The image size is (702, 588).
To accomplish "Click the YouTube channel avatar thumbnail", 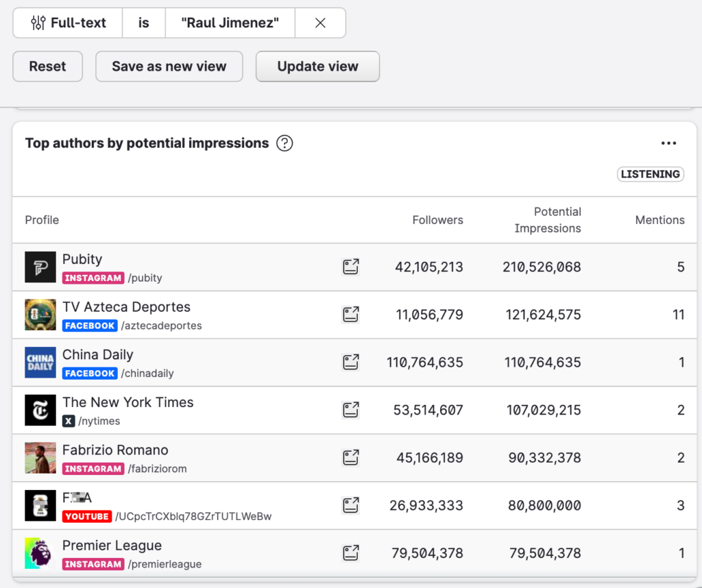I will [40, 506].
